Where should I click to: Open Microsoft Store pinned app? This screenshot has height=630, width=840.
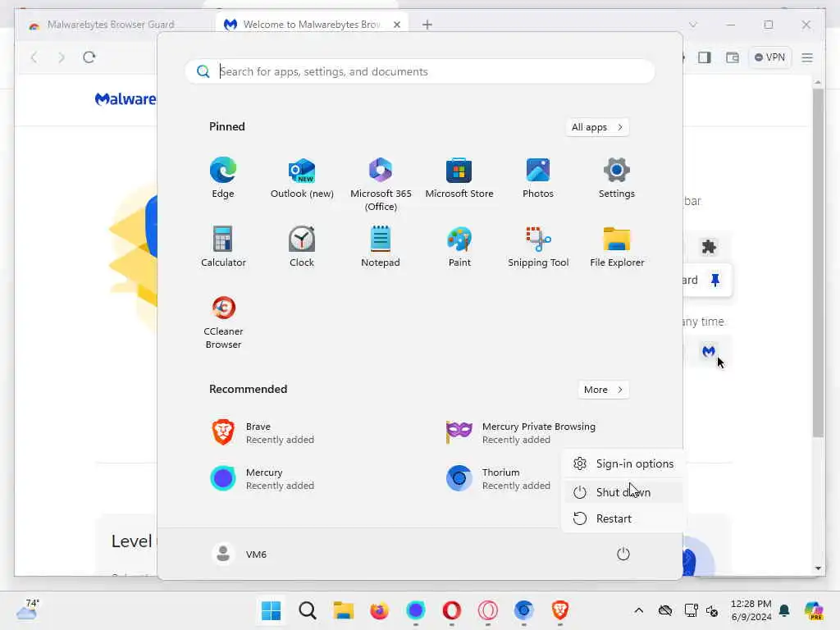pos(459,178)
